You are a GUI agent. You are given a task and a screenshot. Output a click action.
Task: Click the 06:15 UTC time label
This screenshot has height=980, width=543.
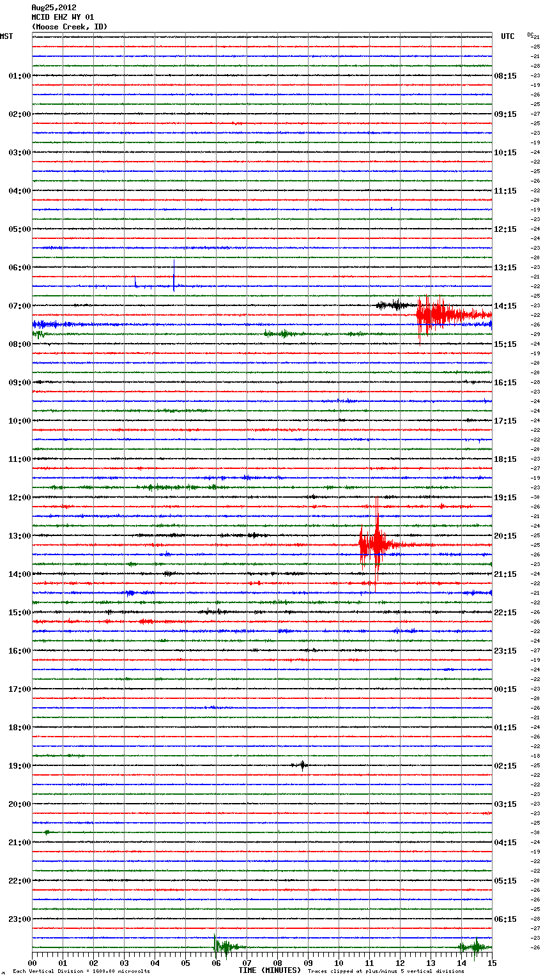point(505,919)
